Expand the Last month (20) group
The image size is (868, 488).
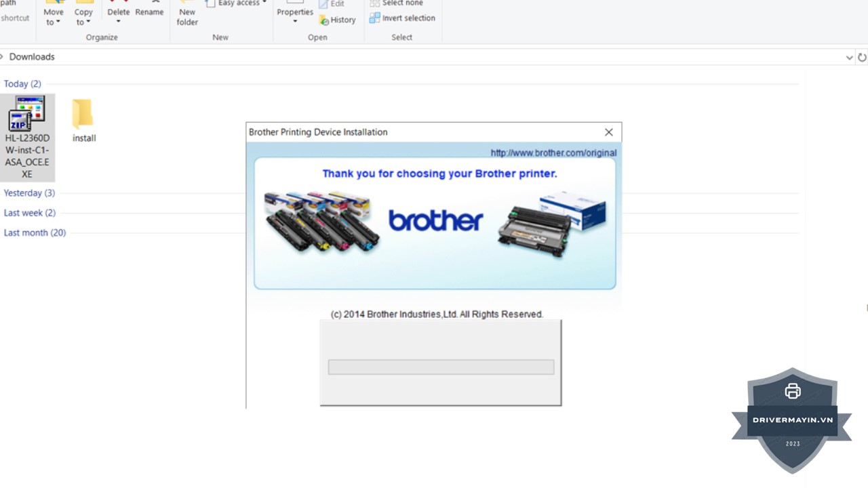[x=35, y=232]
